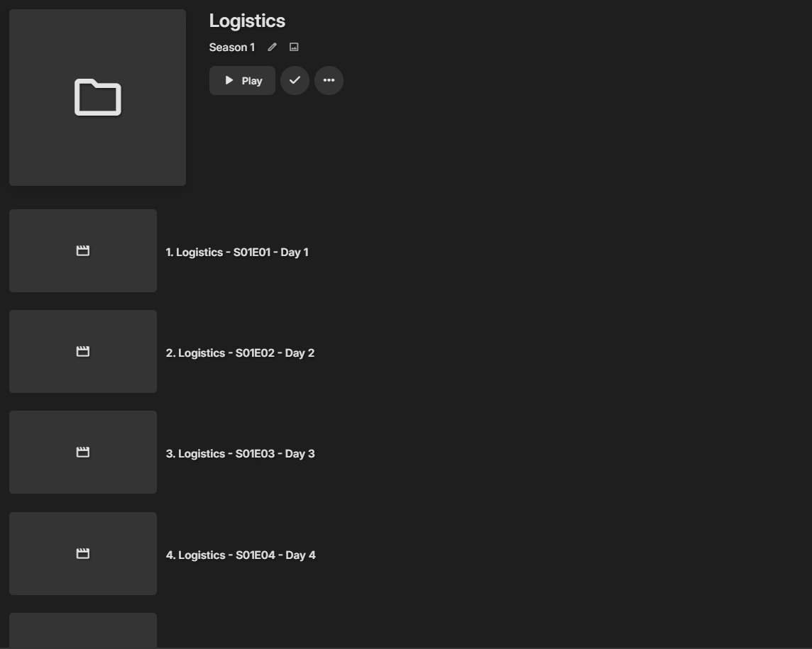Open thumbnail of episode Day 3
The image size is (812, 649).
click(x=83, y=453)
